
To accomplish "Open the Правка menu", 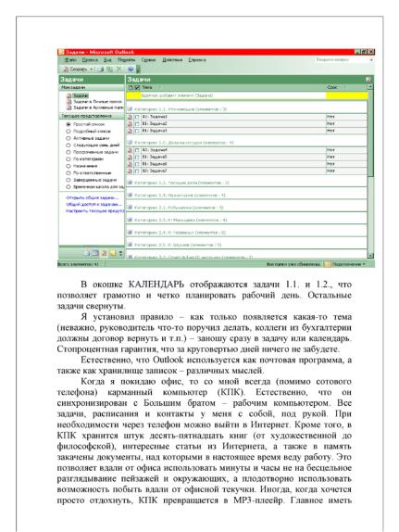I will tap(90, 60).
